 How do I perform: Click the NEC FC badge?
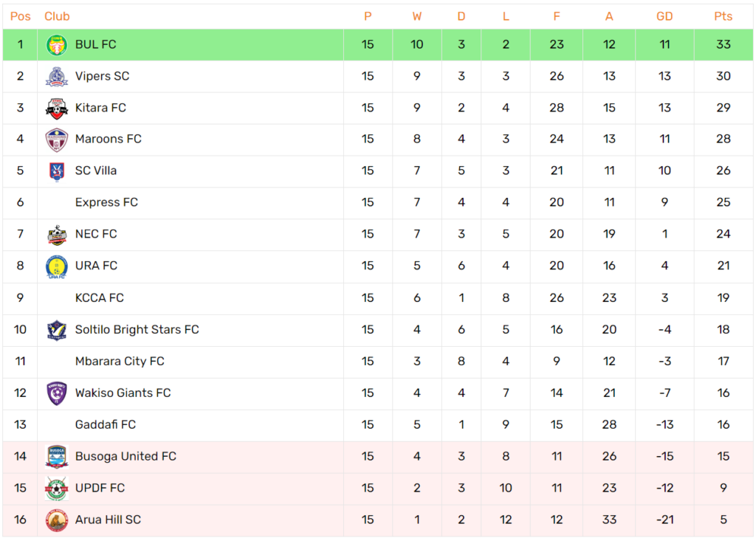click(56, 234)
